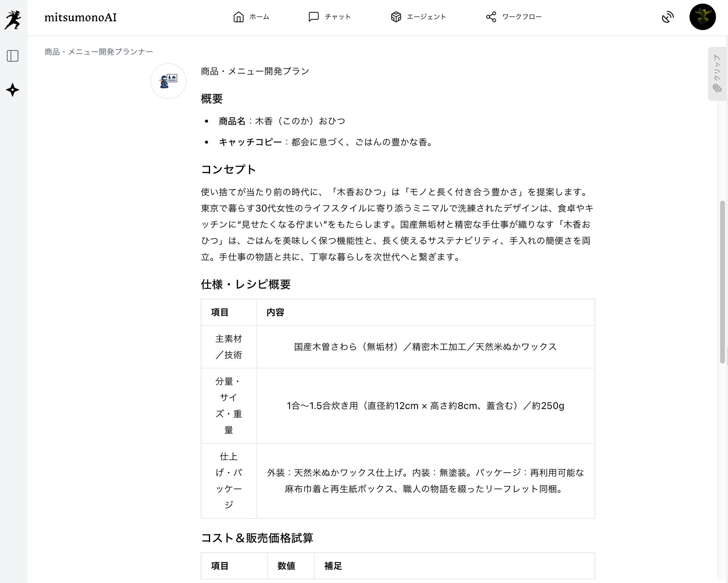Open the ホーム menu item
This screenshot has width=728, height=583.
259,17
